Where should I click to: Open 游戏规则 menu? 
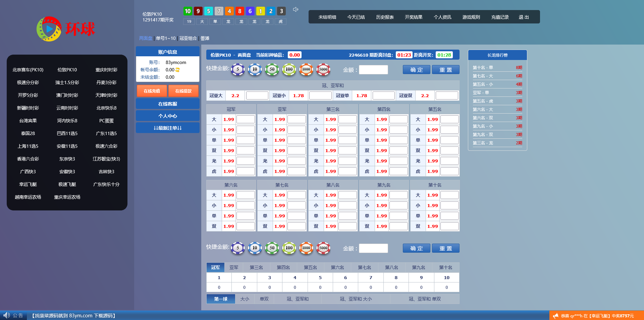pos(471,17)
